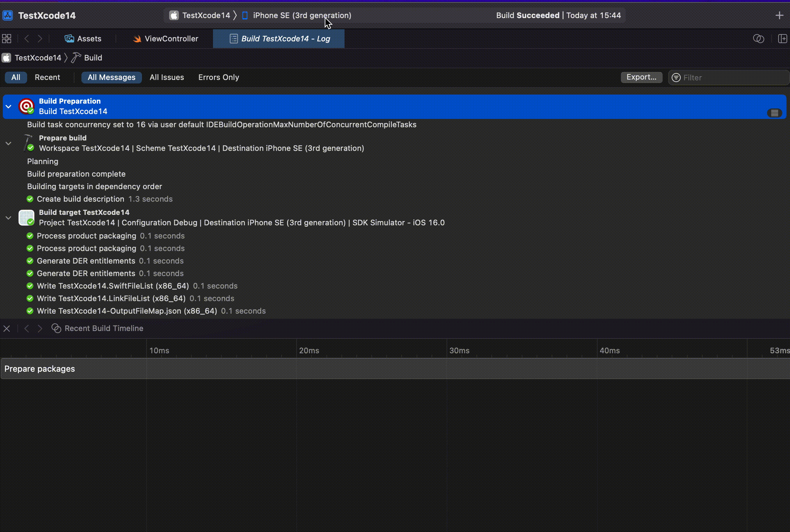
Task: Click the Swift icon on ViewController tab
Action: (x=137, y=39)
